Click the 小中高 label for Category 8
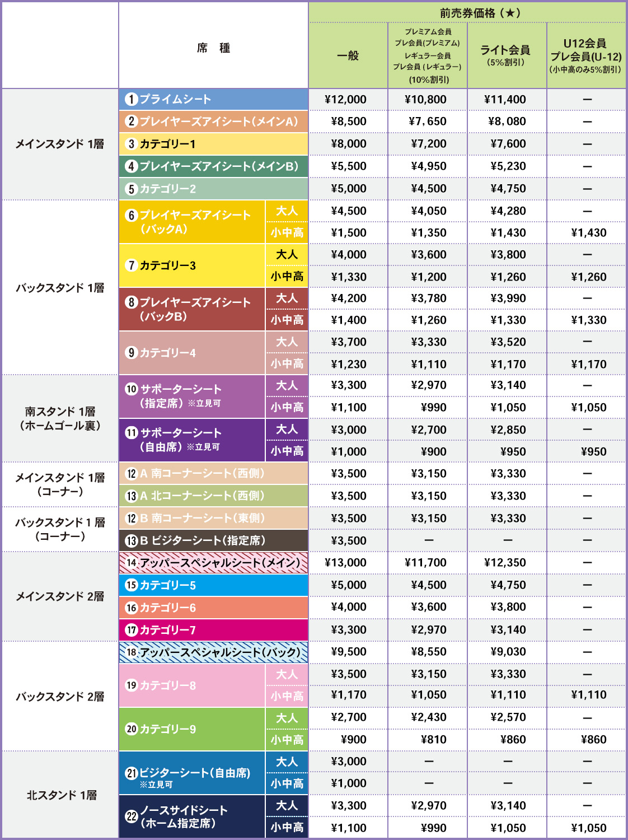 pyautogui.click(x=287, y=696)
